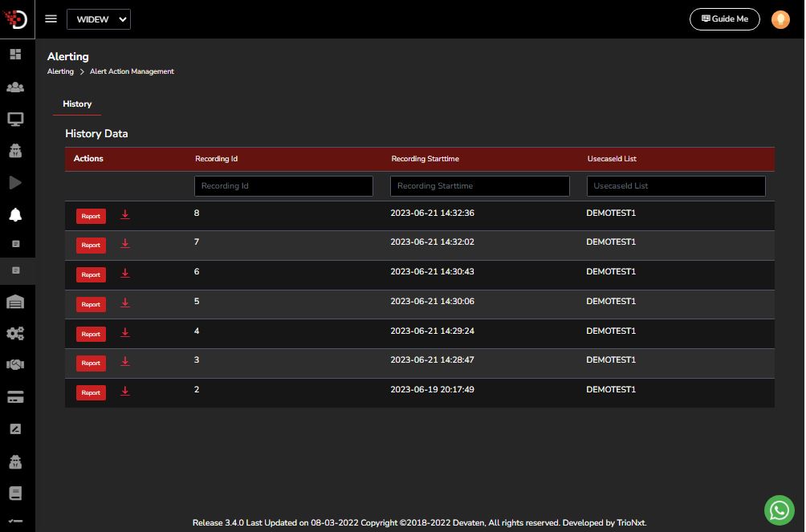This screenshot has width=806, height=532.
Task: Open the gears settings icon in sidebar
Action: pyautogui.click(x=15, y=334)
